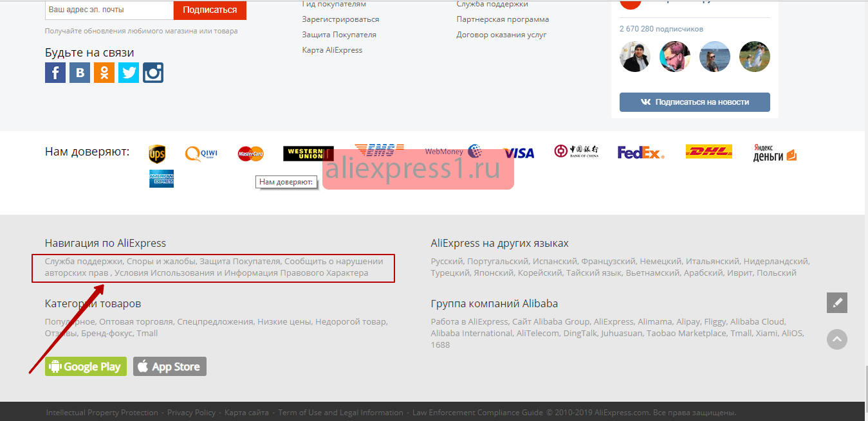Image resolution: width=868 pixels, height=421 pixels.
Task: Click the WebMoney logo
Action: (453, 152)
